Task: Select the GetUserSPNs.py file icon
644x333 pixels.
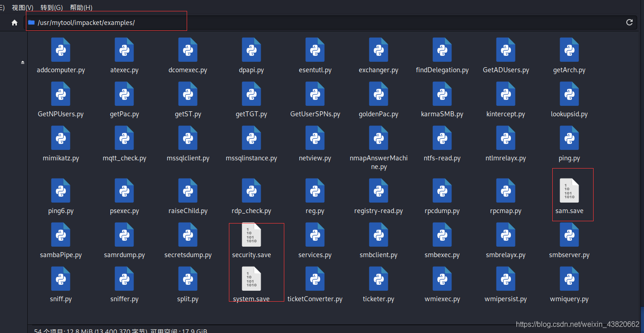Action: [x=315, y=94]
